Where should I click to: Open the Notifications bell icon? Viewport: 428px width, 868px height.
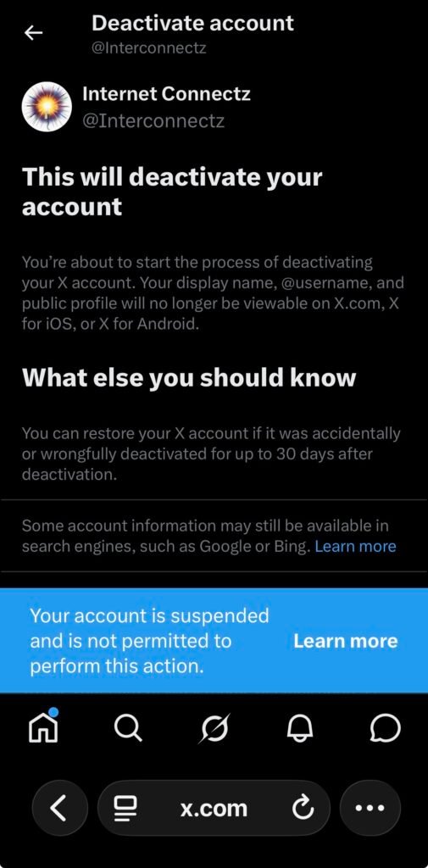click(x=299, y=728)
